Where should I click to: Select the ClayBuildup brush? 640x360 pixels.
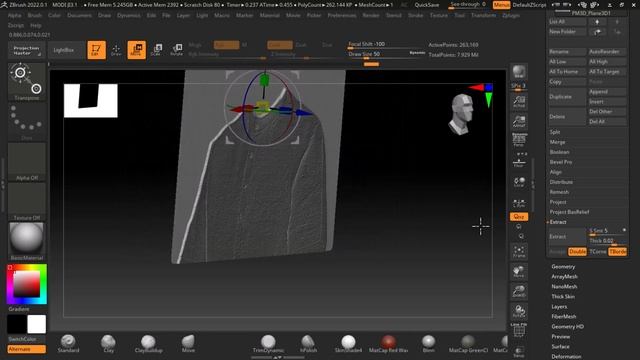(x=148, y=344)
